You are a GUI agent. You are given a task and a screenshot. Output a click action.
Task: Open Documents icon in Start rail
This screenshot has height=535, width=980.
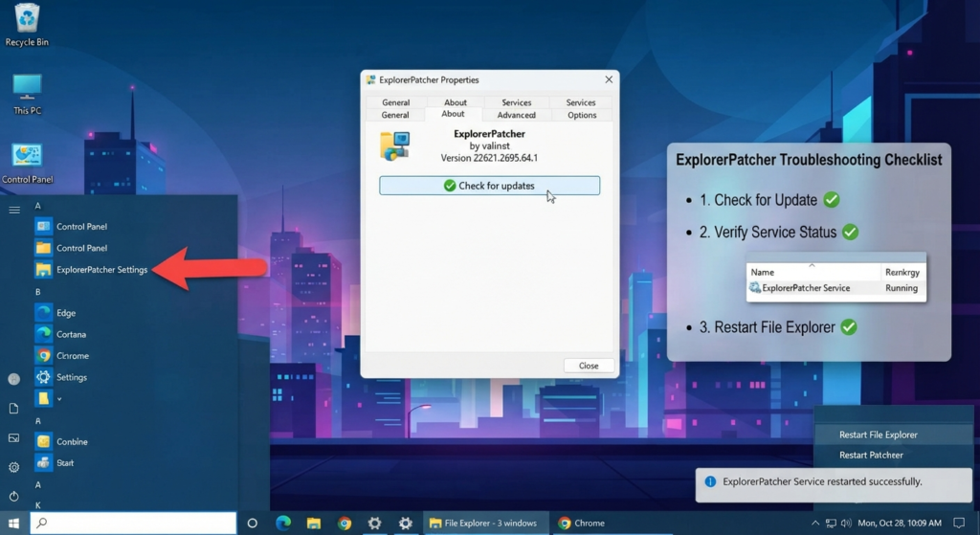point(13,408)
